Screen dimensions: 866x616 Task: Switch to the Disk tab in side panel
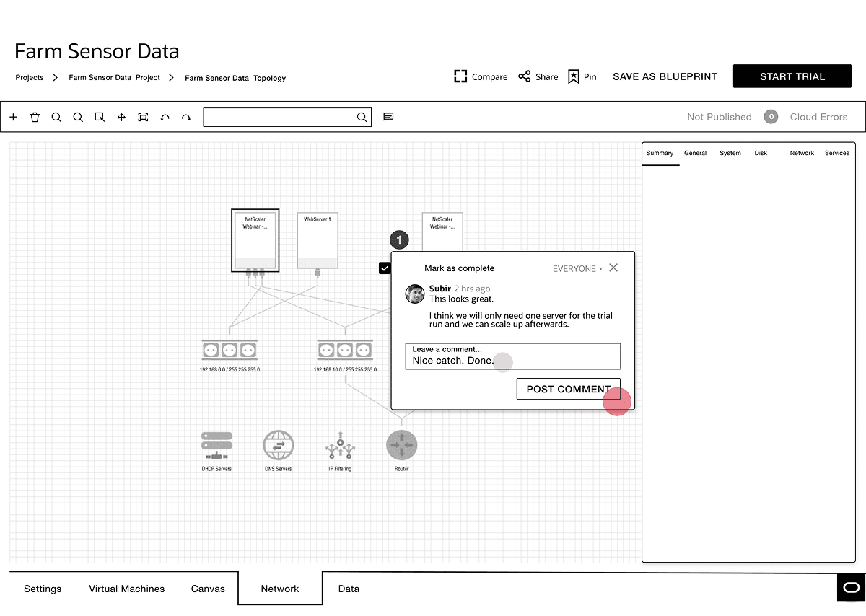760,153
